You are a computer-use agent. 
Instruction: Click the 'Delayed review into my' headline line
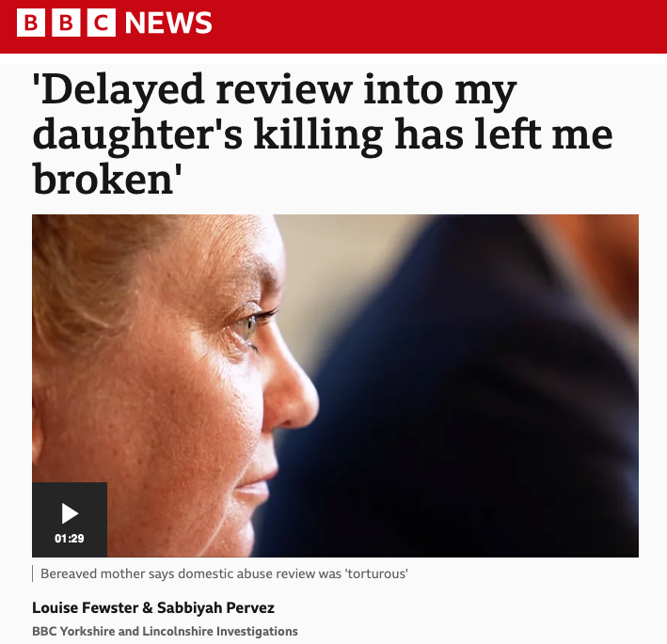pyautogui.click(x=275, y=90)
